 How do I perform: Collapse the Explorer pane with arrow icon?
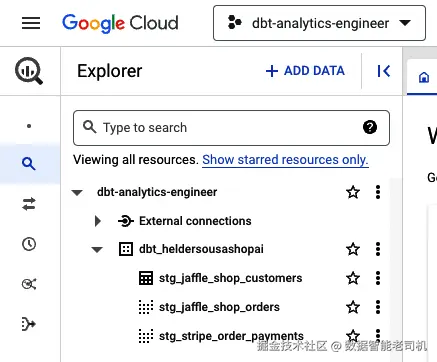point(383,71)
